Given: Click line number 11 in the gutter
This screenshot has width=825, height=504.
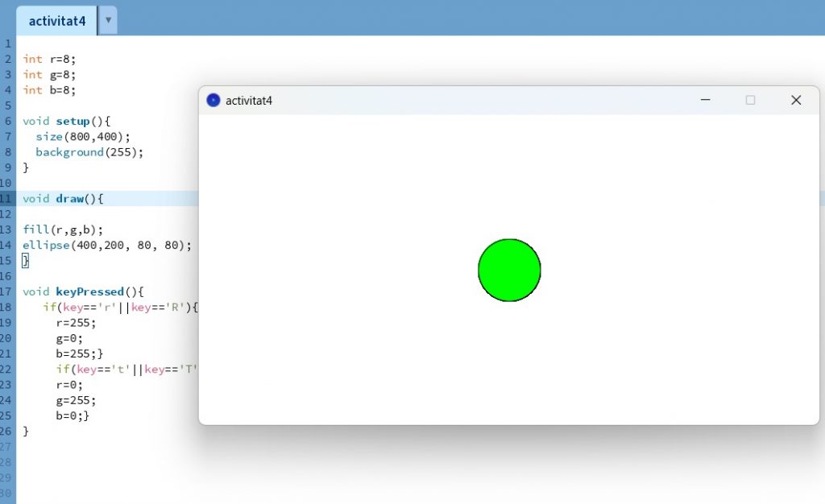Looking at the screenshot, I should (x=6, y=198).
